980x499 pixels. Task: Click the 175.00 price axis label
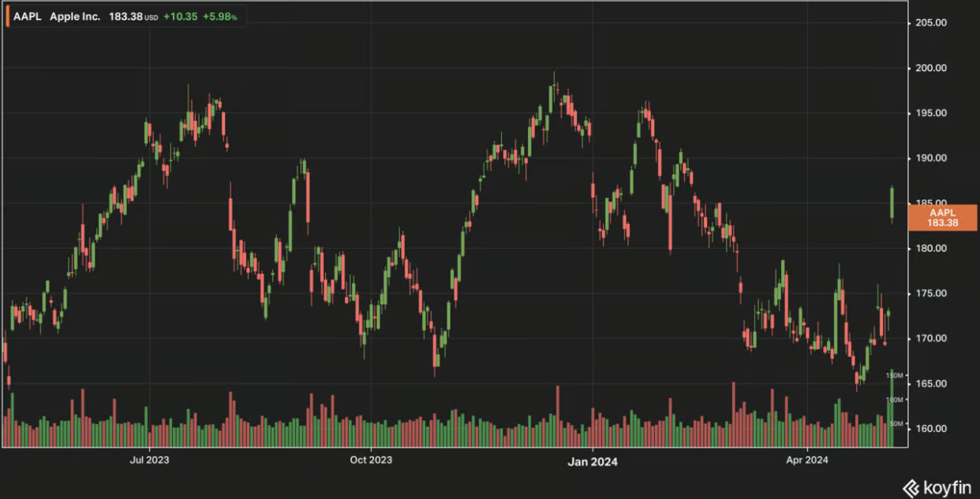pyautogui.click(x=930, y=294)
